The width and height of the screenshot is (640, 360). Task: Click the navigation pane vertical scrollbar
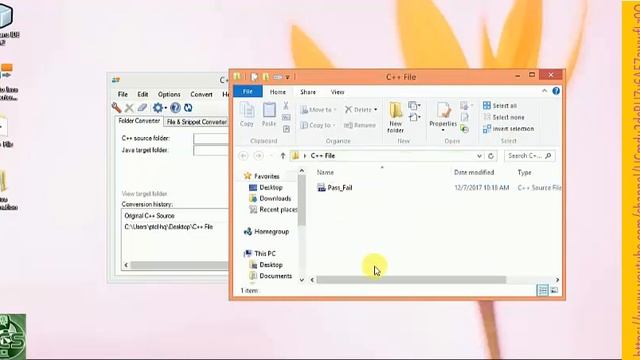click(302, 201)
